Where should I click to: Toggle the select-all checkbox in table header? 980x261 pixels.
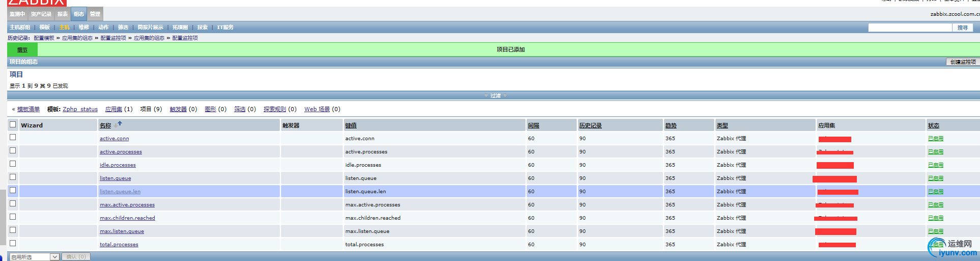tap(13, 124)
